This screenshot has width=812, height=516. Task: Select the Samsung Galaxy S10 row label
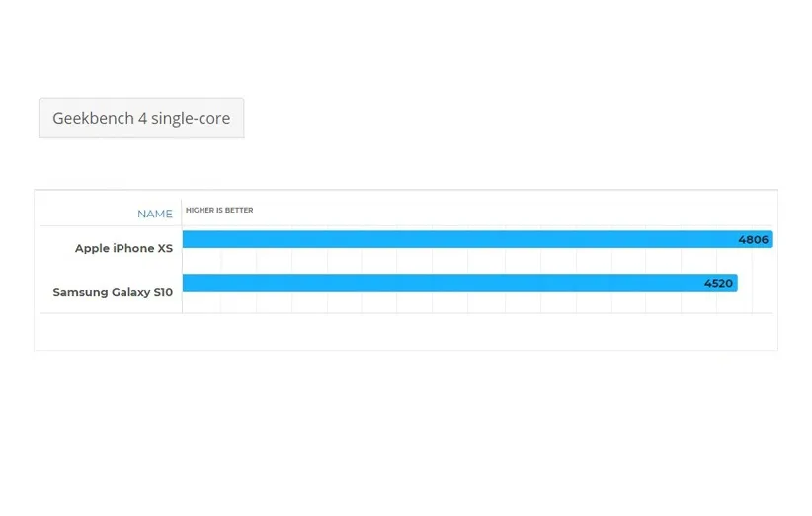pos(113,292)
